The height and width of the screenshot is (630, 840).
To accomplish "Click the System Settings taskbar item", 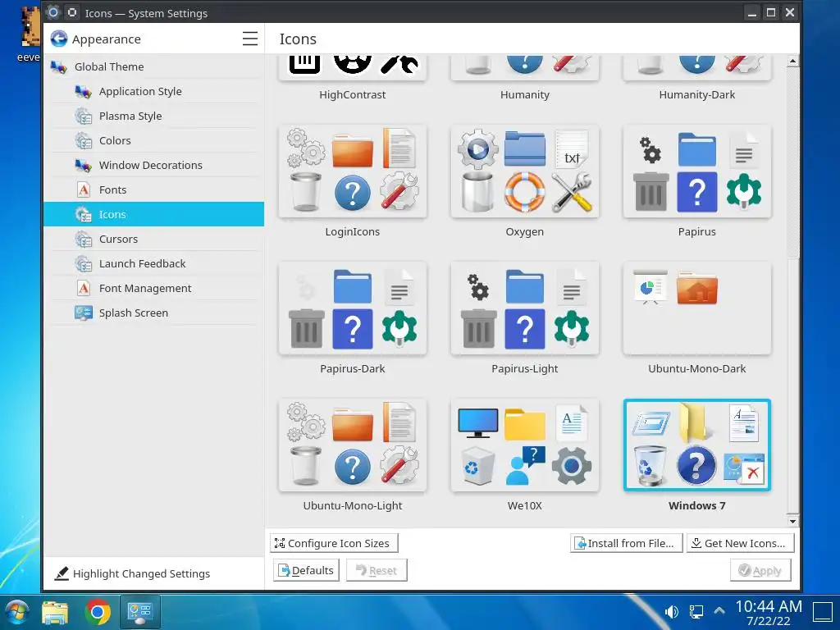I will [x=140, y=612].
